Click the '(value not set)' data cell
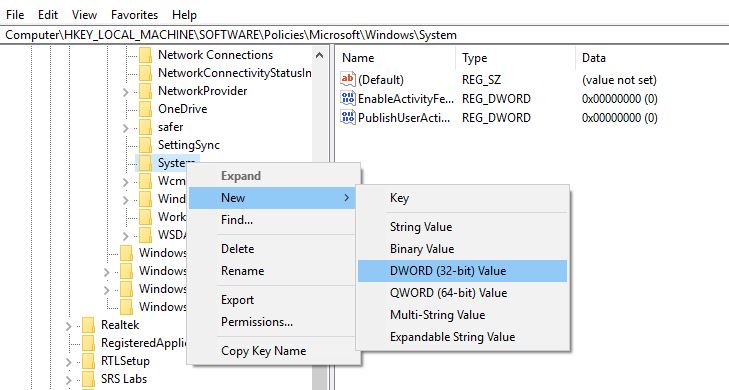The height and width of the screenshot is (390, 729). (619, 80)
